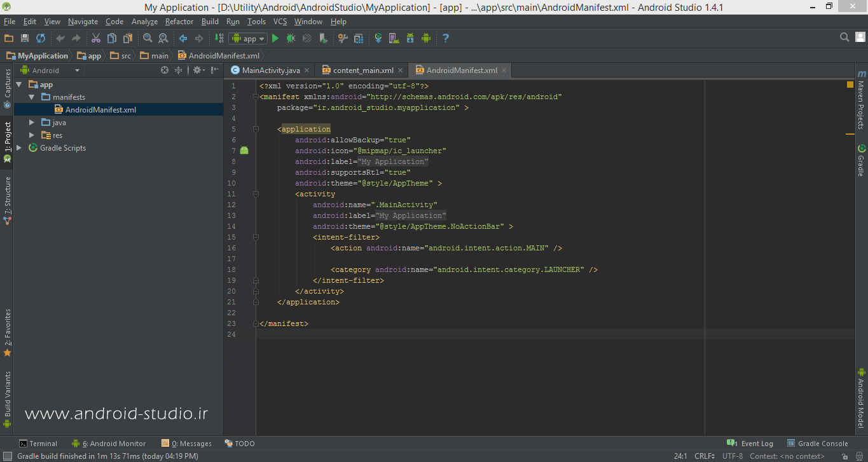The height and width of the screenshot is (462, 868).
Task: Click the Android icon in line 7 gutter
Action: click(x=244, y=151)
